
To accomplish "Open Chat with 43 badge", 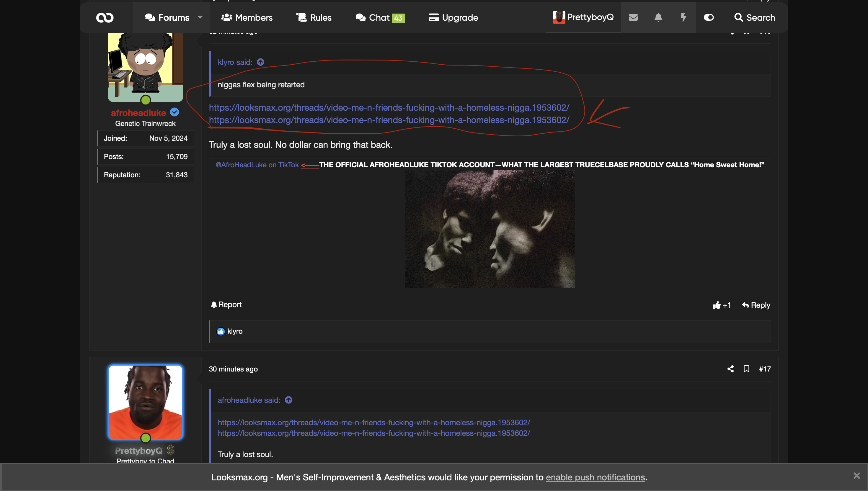I will (380, 17).
